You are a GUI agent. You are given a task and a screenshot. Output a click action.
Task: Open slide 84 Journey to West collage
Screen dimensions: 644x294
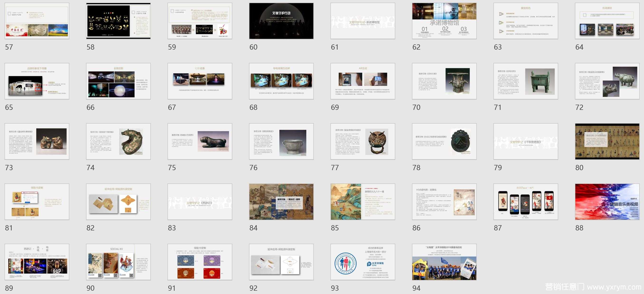(x=281, y=202)
